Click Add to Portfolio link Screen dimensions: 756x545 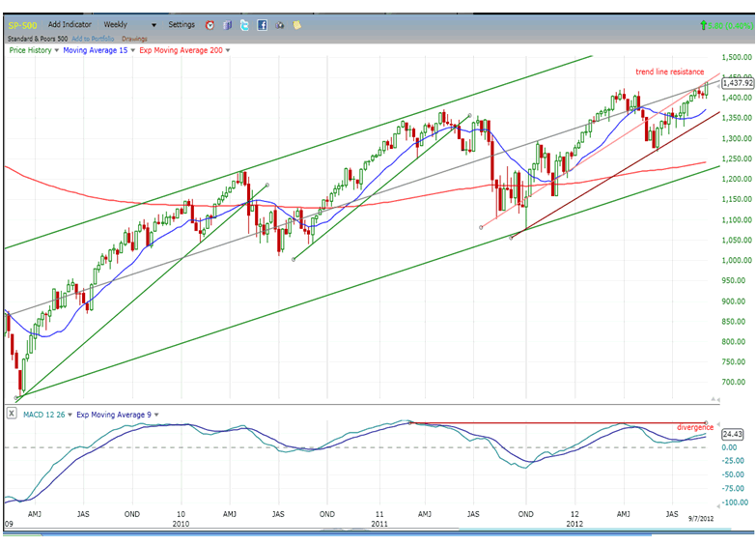click(93, 39)
